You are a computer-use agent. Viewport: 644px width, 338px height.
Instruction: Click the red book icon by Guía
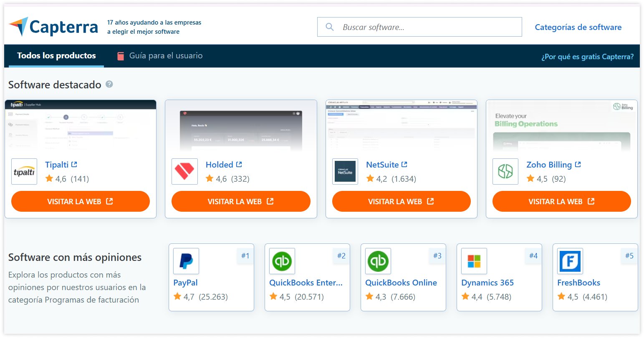click(x=120, y=56)
